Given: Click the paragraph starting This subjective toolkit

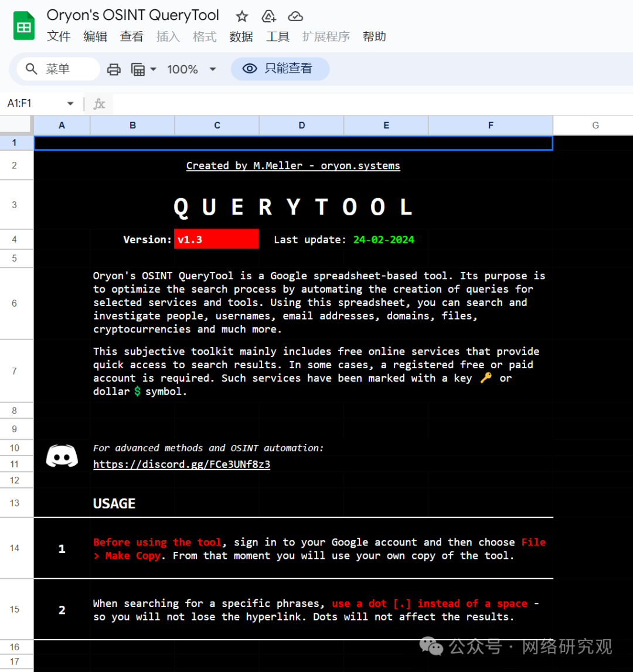Looking at the screenshot, I should click(x=316, y=371).
